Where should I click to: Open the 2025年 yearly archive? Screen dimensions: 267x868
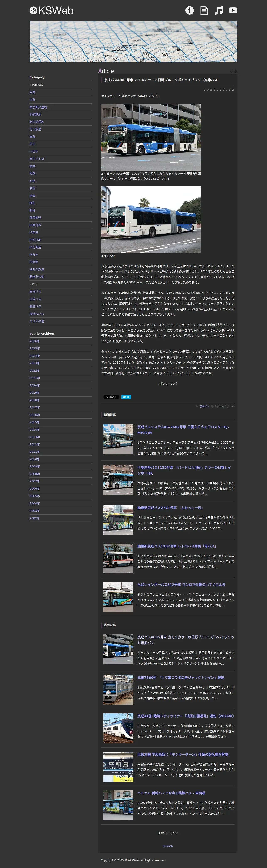pos(35,349)
